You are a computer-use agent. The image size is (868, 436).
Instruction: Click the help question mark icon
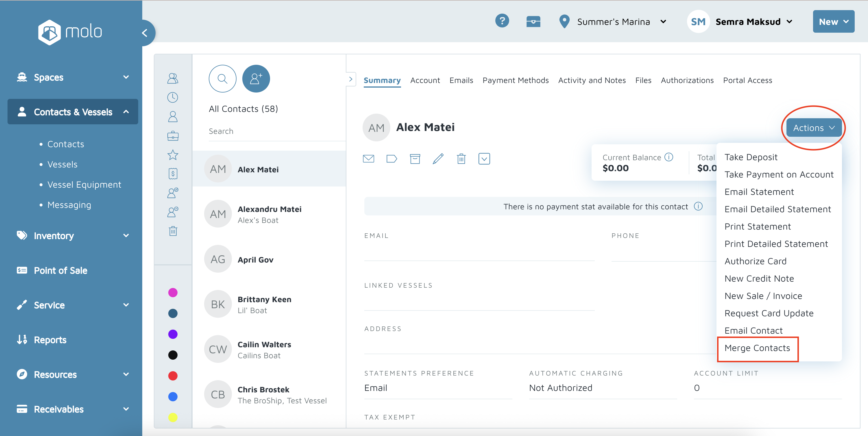pyautogui.click(x=502, y=21)
